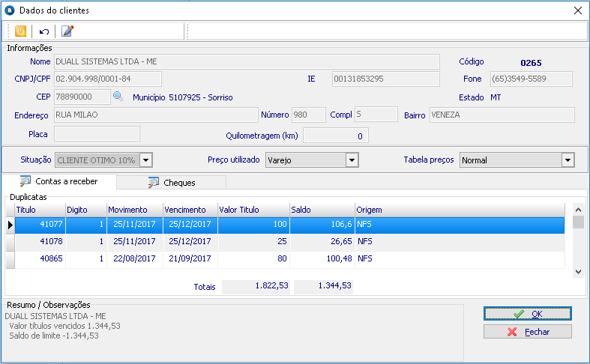Sort by the Vencimento column header

pyautogui.click(x=190, y=210)
